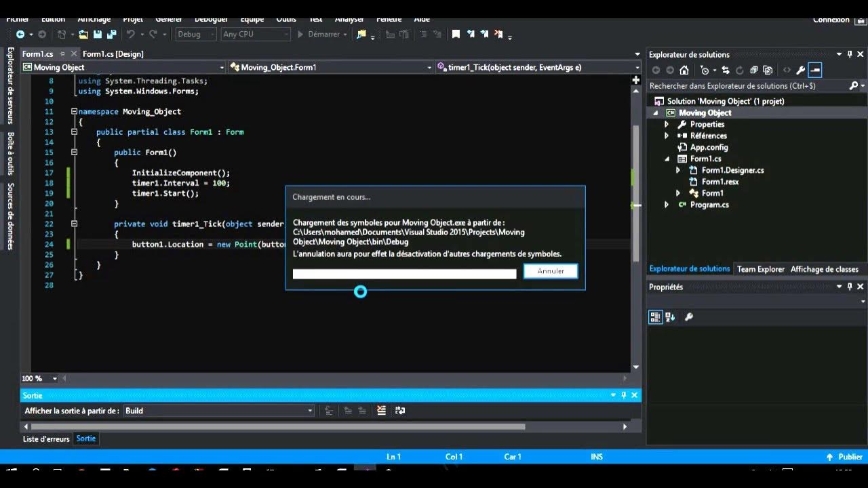Image resolution: width=868 pixels, height=488 pixels.
Task: Click the Sortie panel horizontal scrollbar
Action: pos(278,427)
